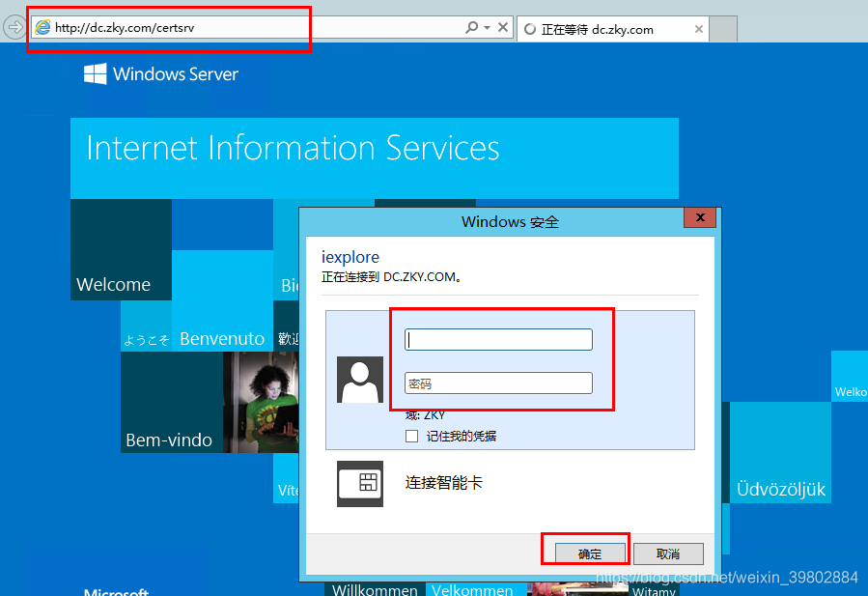Click the 取消 button

point(668,553)
